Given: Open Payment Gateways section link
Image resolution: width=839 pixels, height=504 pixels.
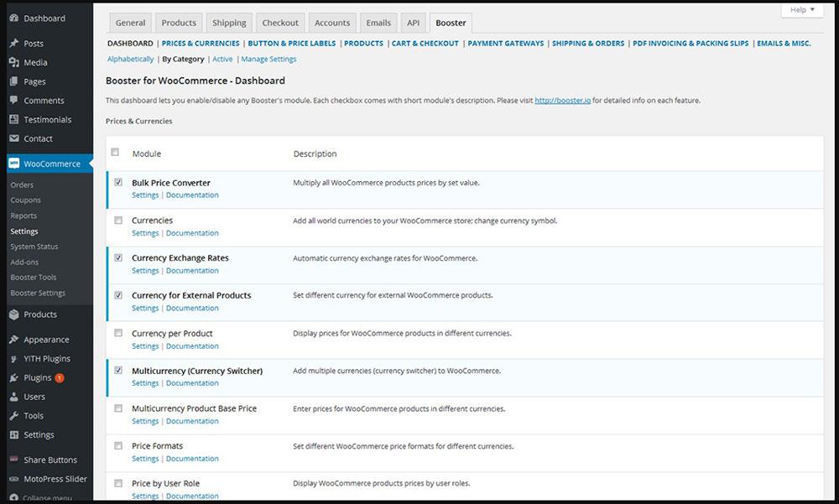Looking at the screenshot, I should tap(506, 44).
